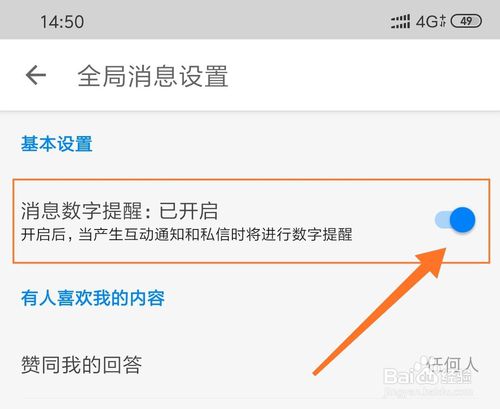Tap the 全局消息设置 page title

153,76
